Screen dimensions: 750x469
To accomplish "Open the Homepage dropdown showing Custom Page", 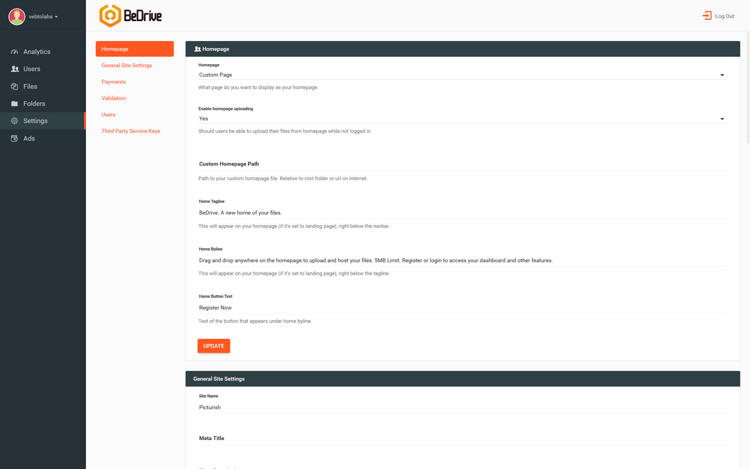I will 463,75.
